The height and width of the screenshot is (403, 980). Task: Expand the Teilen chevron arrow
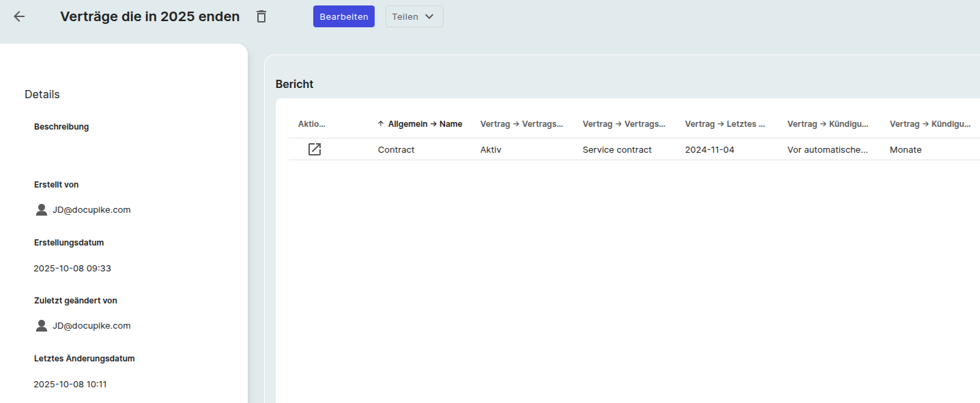coord(430,16)
